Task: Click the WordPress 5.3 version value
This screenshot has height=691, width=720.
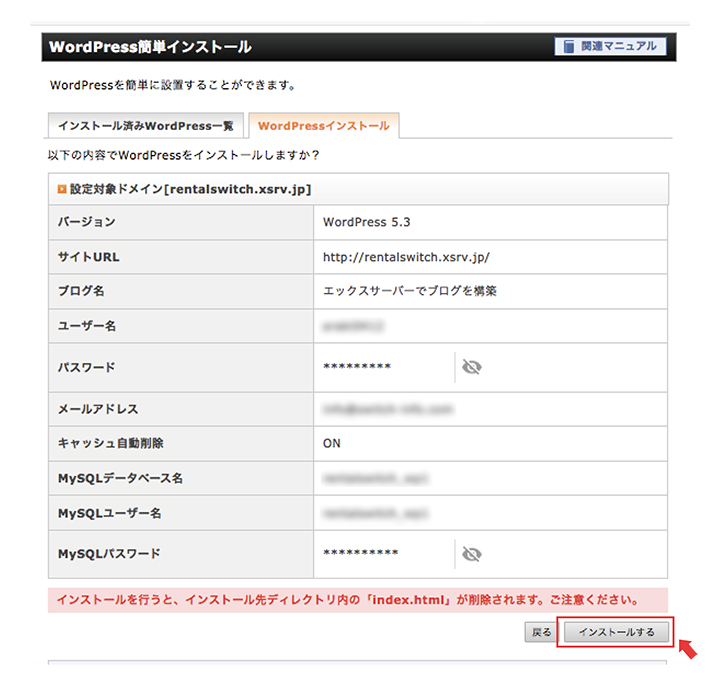Action: click(x=366, y=222)
